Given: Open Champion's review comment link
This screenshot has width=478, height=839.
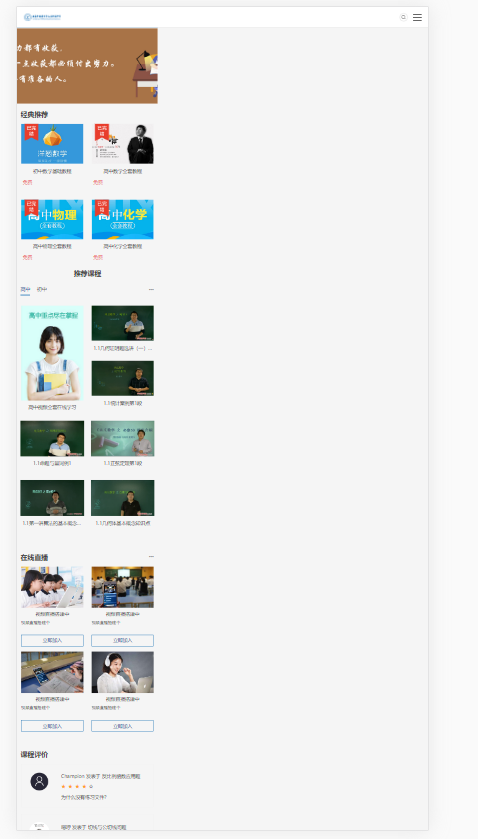Looking at the screenshot, I should tap(84, 797).
